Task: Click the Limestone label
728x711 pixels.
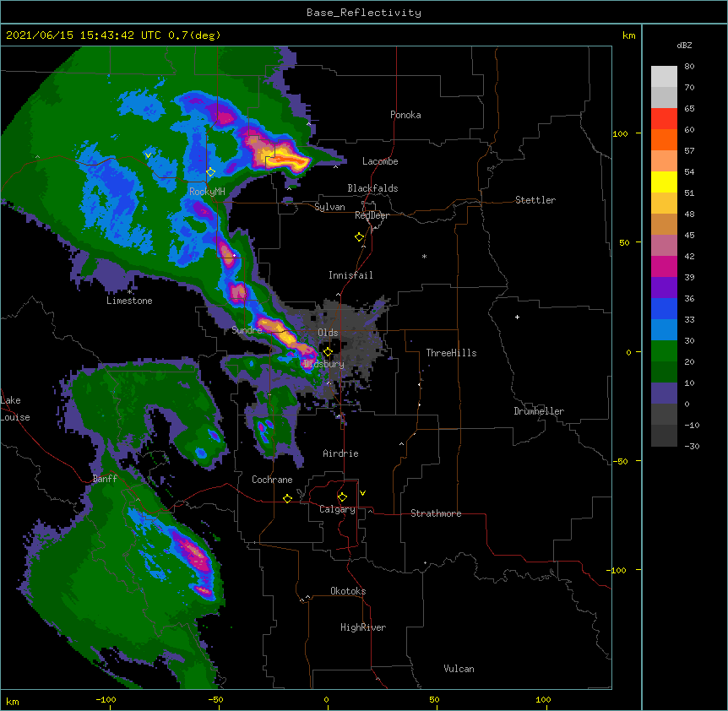Action: click(129, 301)
